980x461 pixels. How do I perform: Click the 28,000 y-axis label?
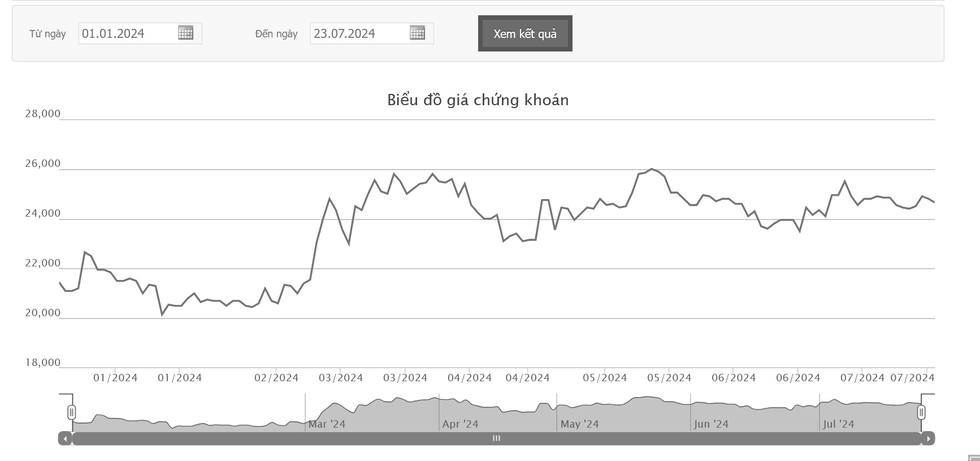click(x=42, y=114)
